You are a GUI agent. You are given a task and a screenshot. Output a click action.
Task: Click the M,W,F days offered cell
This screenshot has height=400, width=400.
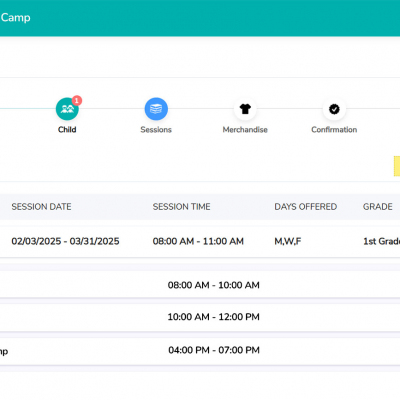[x=288, y=241]
